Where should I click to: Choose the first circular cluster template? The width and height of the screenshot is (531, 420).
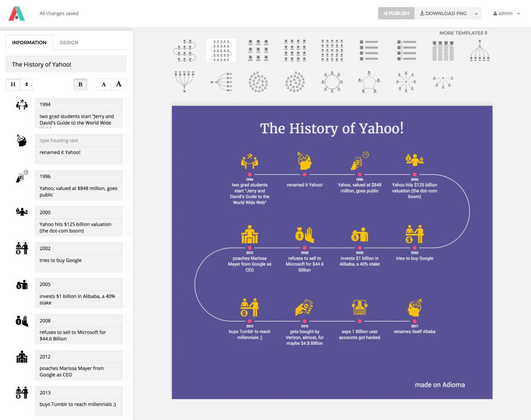(258, 82)
